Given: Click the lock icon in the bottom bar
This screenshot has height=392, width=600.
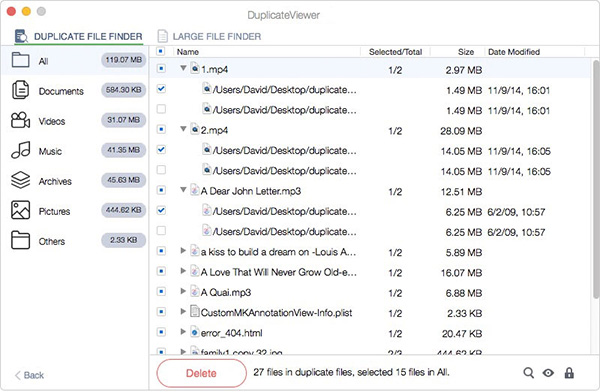Looking at the screenshot, I should click(x=569, y=373).
